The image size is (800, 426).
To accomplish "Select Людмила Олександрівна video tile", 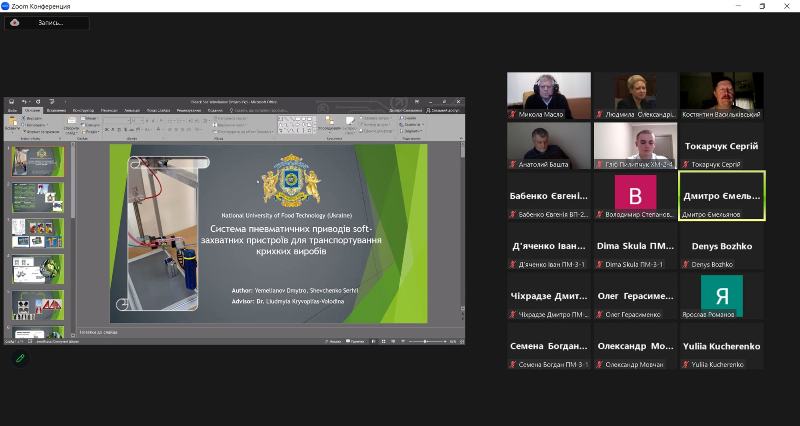I will click(x=635, y=95).
